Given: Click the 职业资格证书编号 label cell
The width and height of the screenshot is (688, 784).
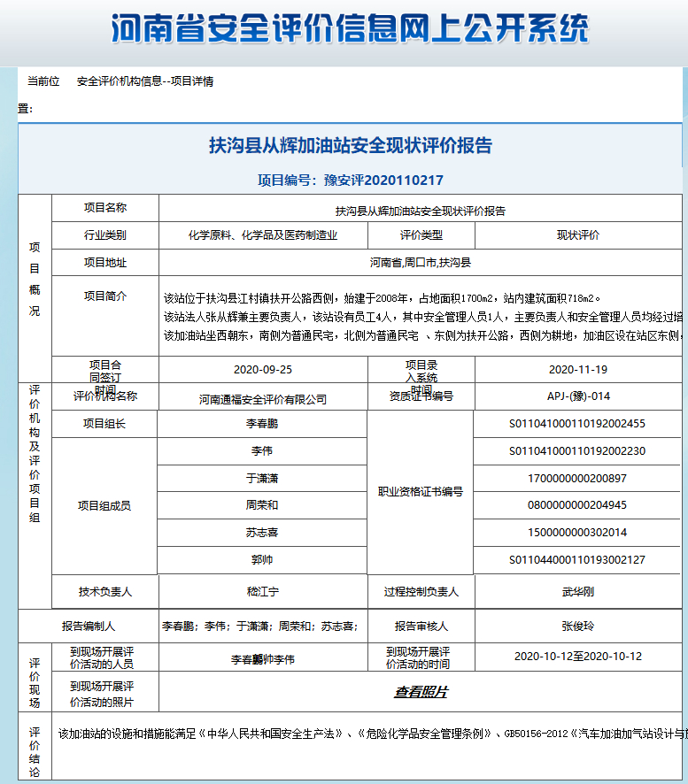Looking at the screenshot, I should (421, 492).
